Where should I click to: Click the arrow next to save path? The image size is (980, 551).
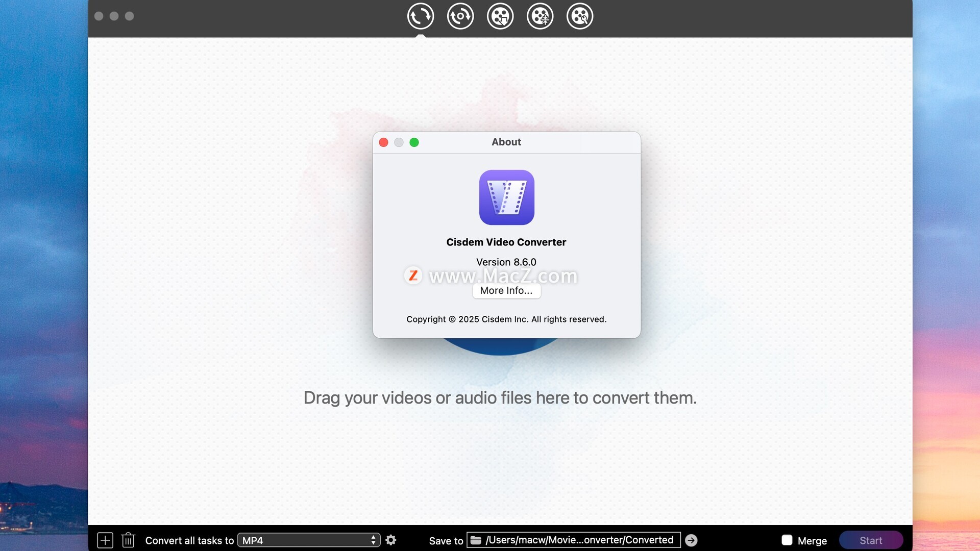tap(691, 540)
